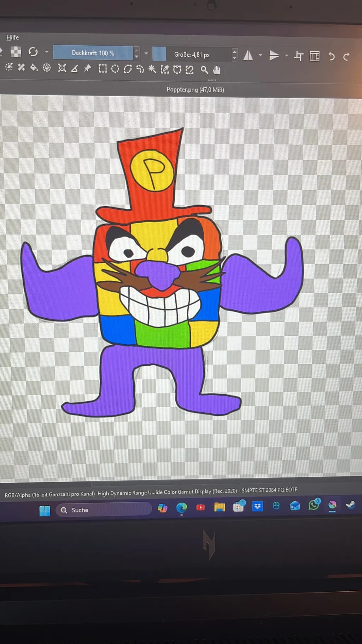Select the Measure angle tool
362x644 pixels.
(x=75, y=68)
